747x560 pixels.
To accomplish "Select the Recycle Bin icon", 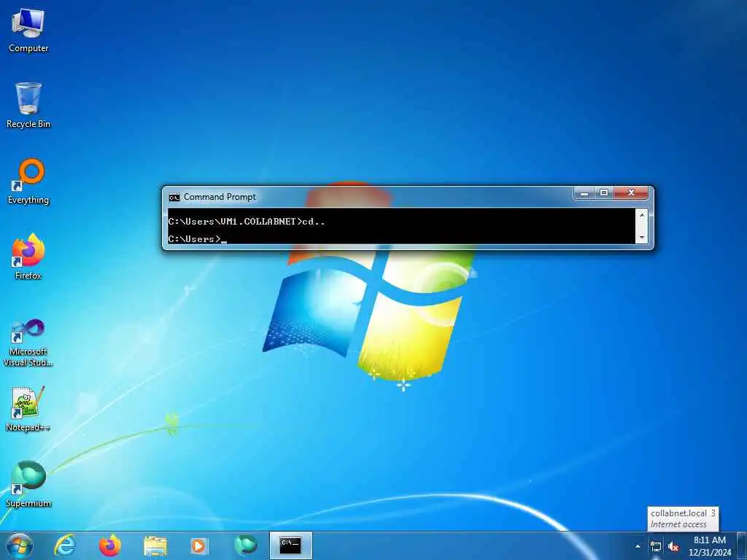I will 28,105.
